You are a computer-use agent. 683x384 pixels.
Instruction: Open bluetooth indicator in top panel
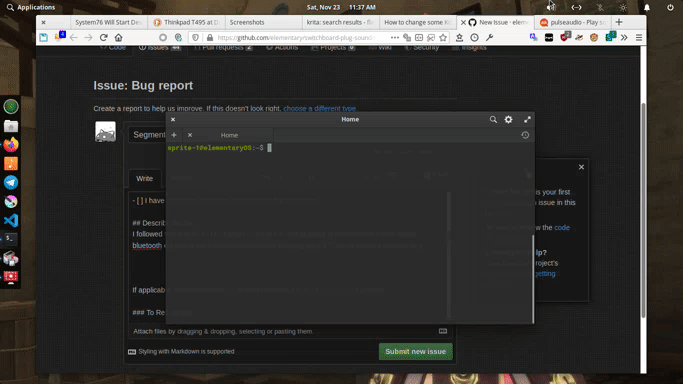tap(600, 7)
